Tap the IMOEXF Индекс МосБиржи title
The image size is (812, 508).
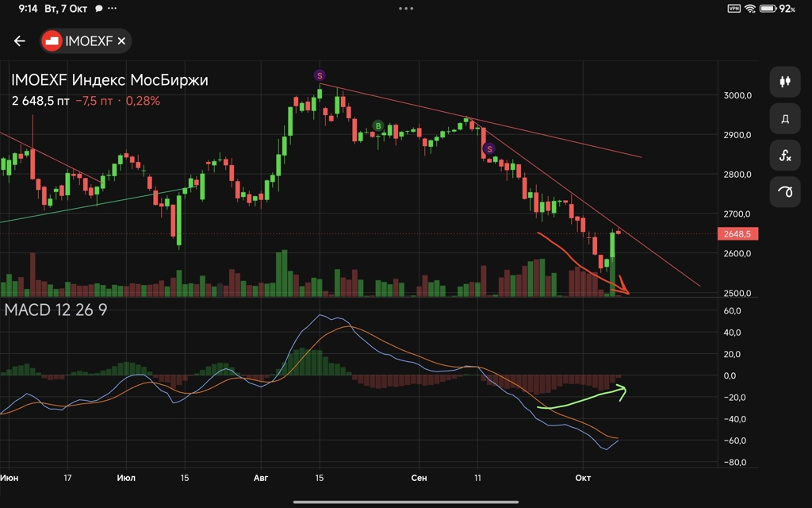[109, 80]
